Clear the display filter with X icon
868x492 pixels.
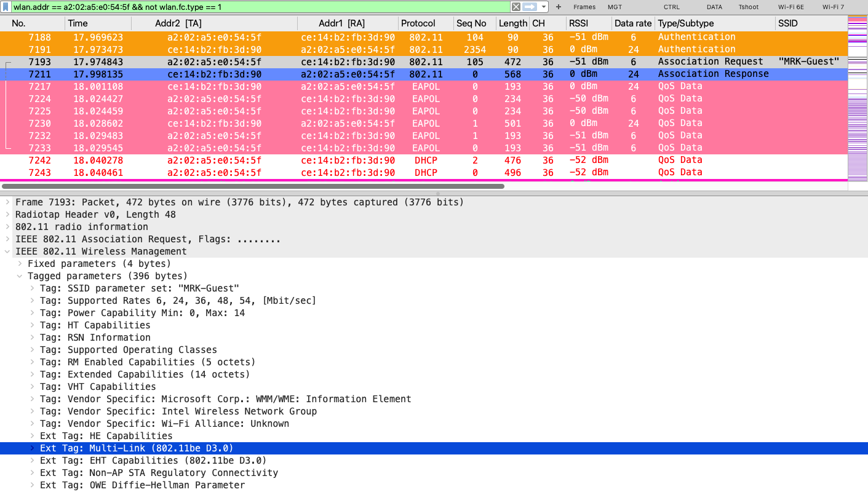click(x=516, y=7)
